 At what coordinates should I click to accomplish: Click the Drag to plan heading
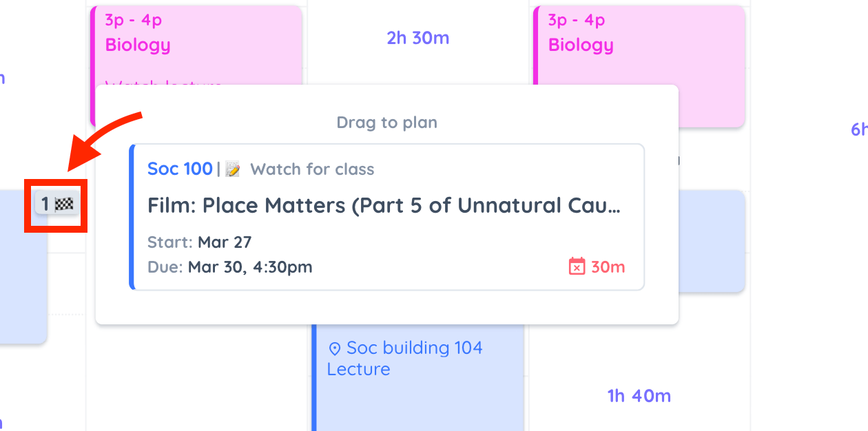pos(387,123)
